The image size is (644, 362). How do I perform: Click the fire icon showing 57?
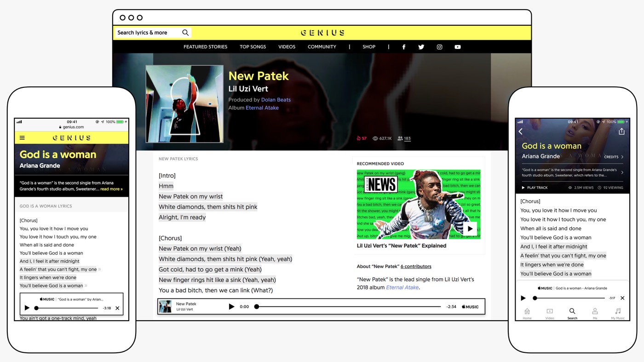pyautogui.click(x=359, y=138)
